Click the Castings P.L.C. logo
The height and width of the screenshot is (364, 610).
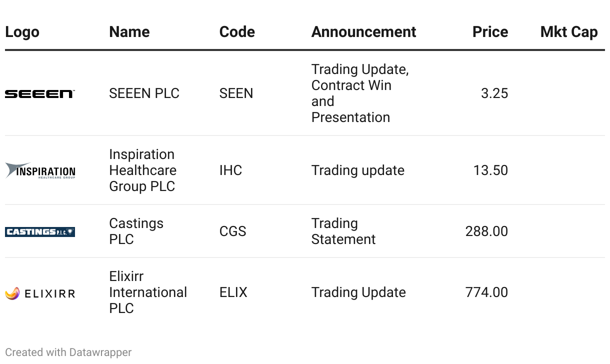(40, 231)
